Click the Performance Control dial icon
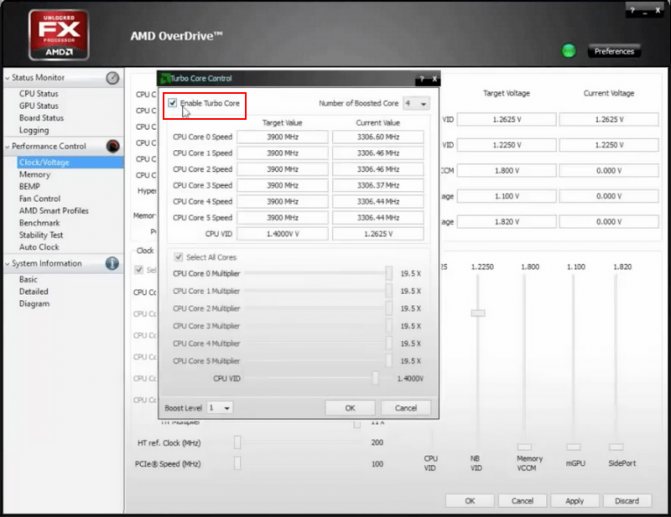The height and width of the screenshot is (517, 671). point(113,146)
